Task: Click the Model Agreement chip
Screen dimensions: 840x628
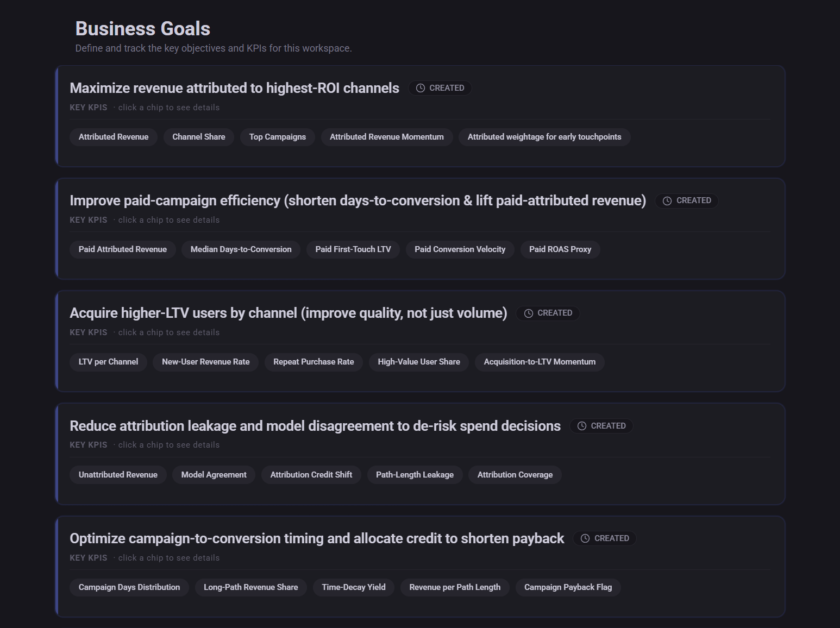Action: (214, 474)
